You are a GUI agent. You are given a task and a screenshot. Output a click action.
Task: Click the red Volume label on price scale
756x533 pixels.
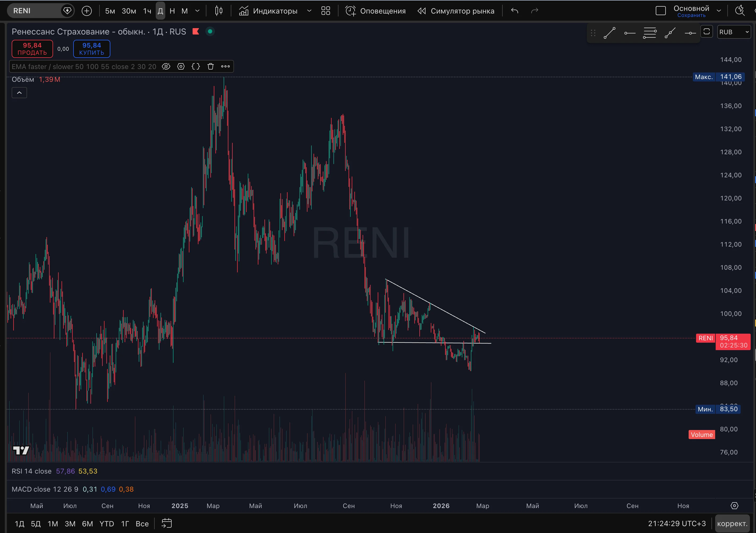coord(702,435)
